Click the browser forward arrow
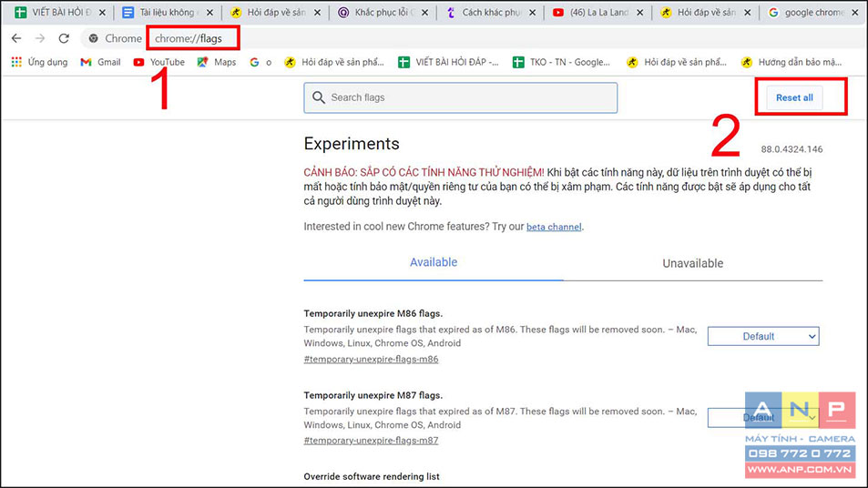 click(x=40, y=38)
